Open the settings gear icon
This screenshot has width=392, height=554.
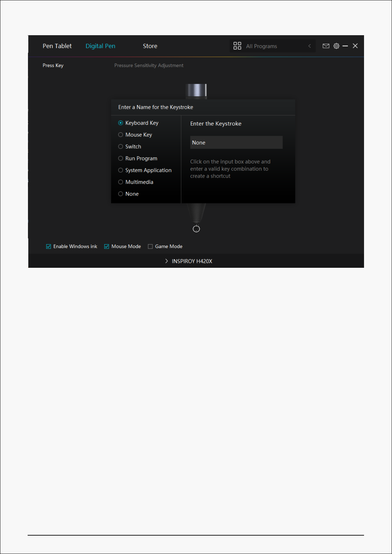336,46
